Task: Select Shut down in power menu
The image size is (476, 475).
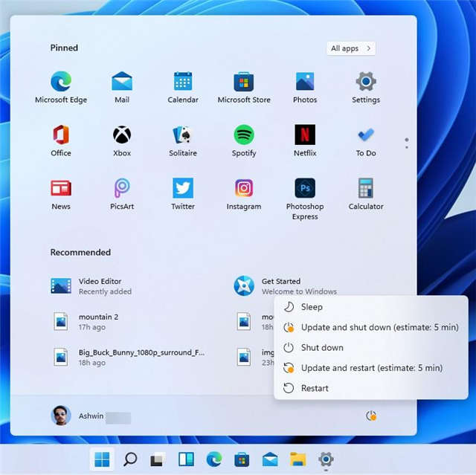Action: pos(321,348)
